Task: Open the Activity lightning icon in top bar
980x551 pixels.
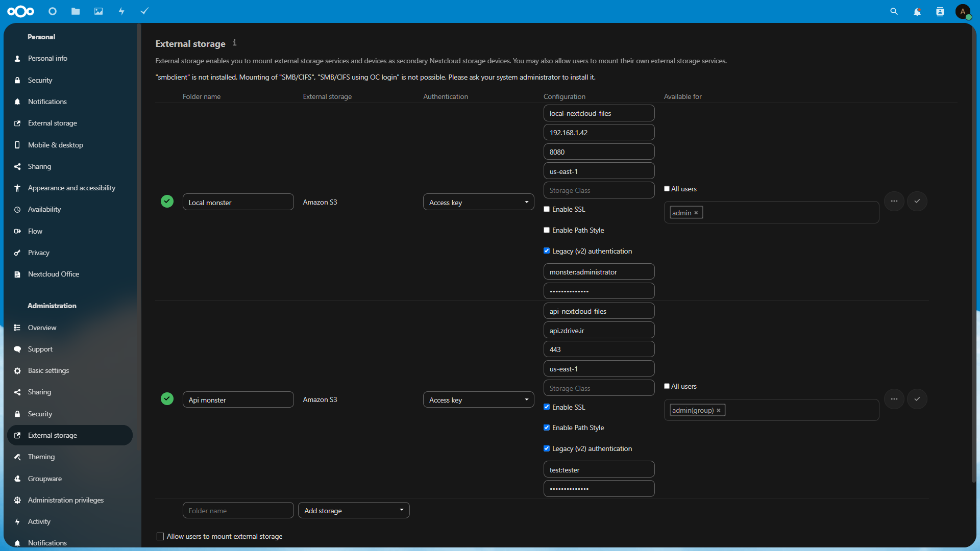Action: 121,11
